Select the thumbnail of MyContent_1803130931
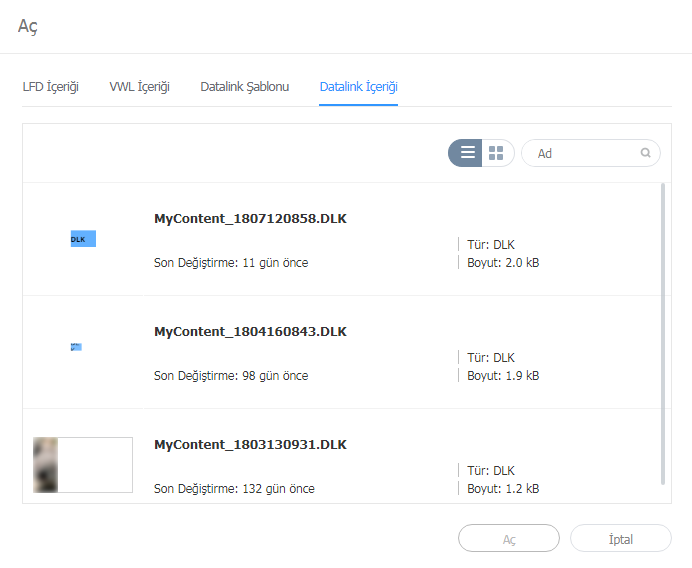This screenshot has height=568, width=692. [x=83, y=464]
